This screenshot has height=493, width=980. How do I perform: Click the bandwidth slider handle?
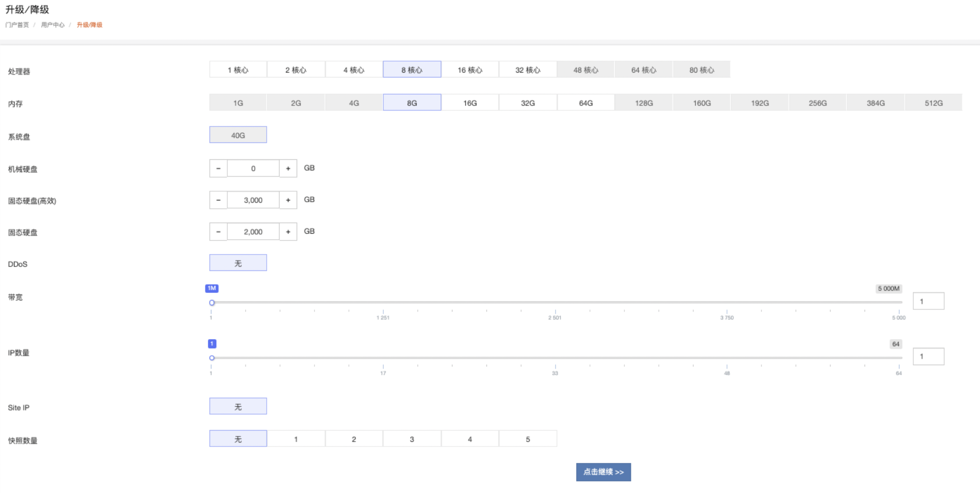pos(212,303)
